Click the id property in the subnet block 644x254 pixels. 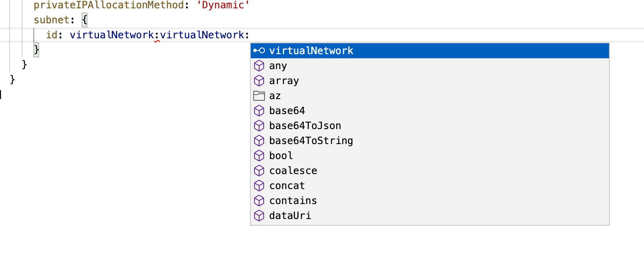[52, 35]
